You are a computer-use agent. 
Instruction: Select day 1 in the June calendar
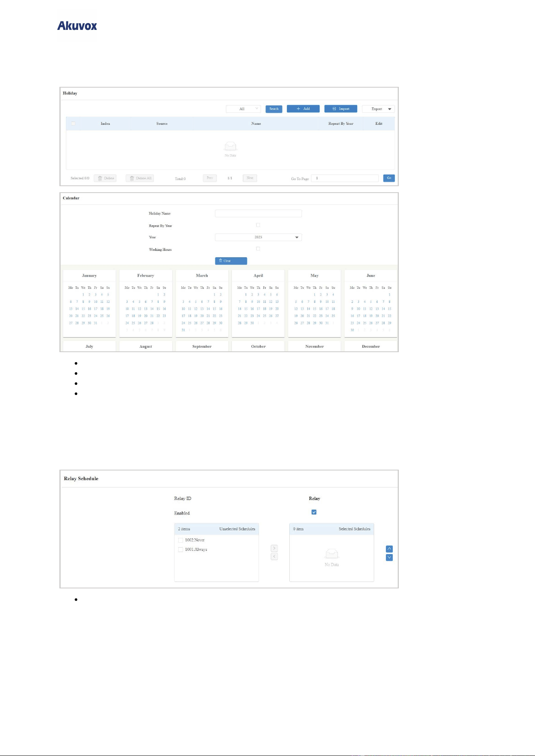390,295
